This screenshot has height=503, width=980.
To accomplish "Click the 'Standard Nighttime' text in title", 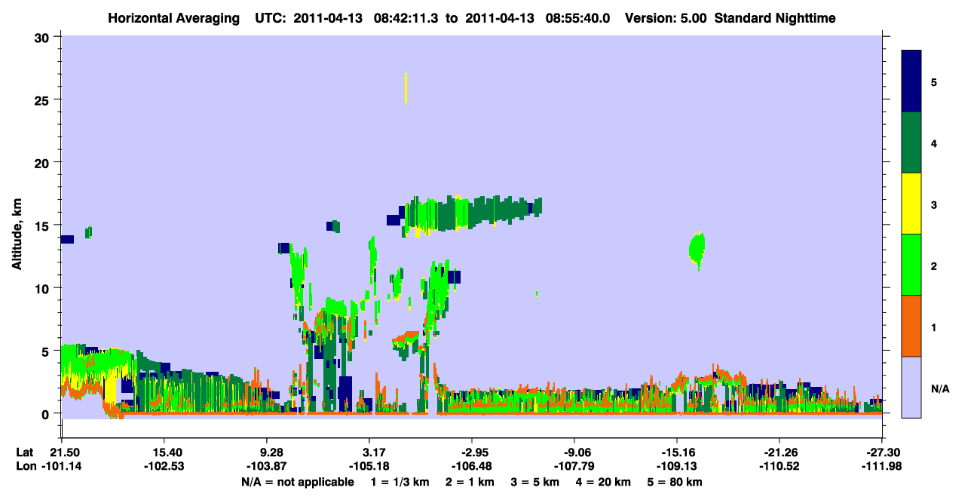I will (775, 18).
